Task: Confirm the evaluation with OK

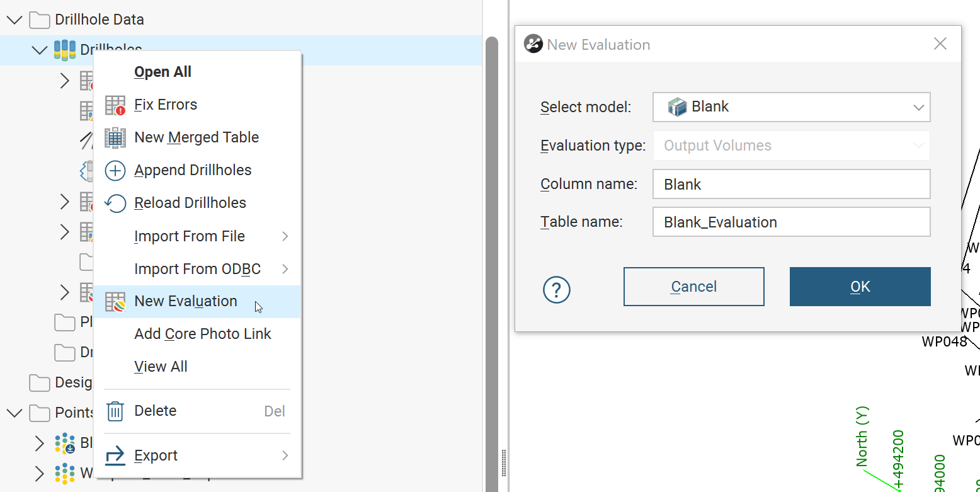Action: click(860, 287)
